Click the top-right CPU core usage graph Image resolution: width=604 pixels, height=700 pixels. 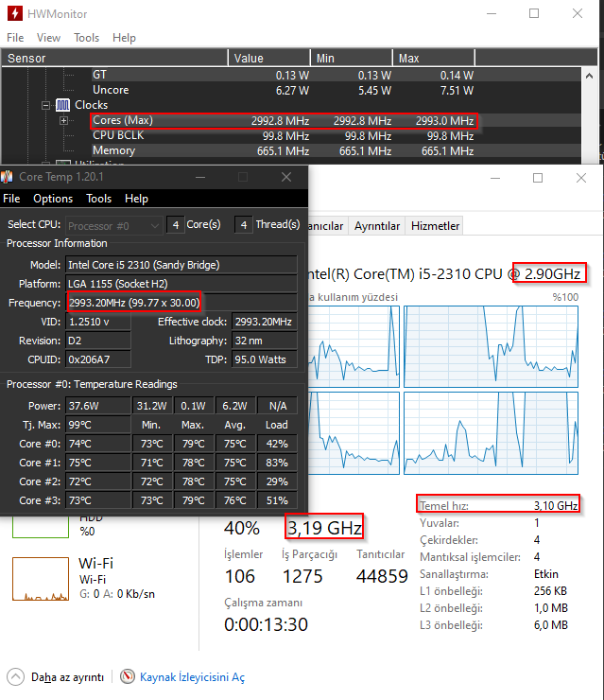point(492,346)
